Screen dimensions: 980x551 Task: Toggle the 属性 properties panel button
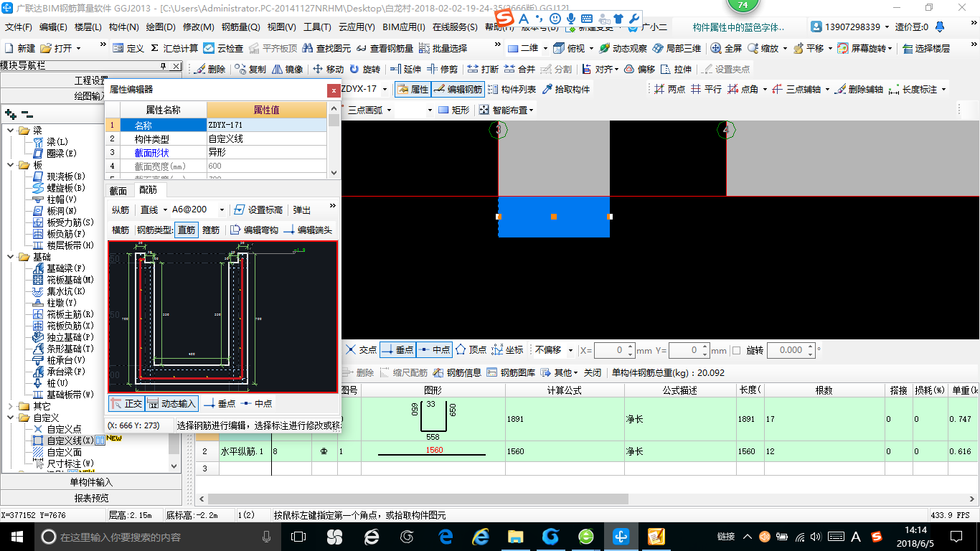point(413,89)
